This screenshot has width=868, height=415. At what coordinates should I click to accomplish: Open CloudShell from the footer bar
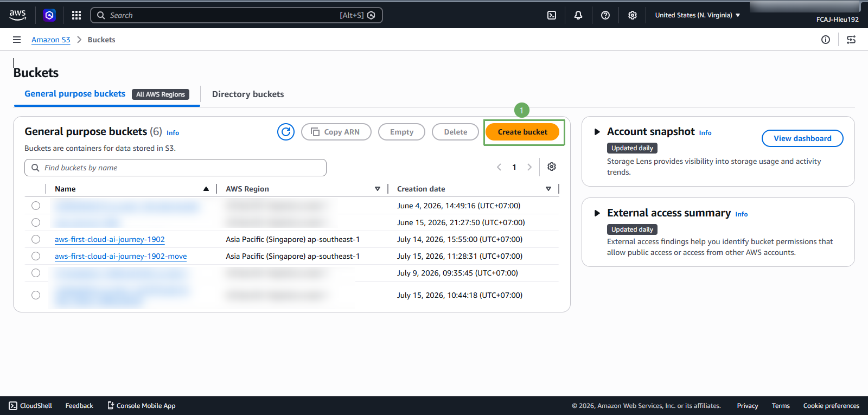tap(30, 406)
